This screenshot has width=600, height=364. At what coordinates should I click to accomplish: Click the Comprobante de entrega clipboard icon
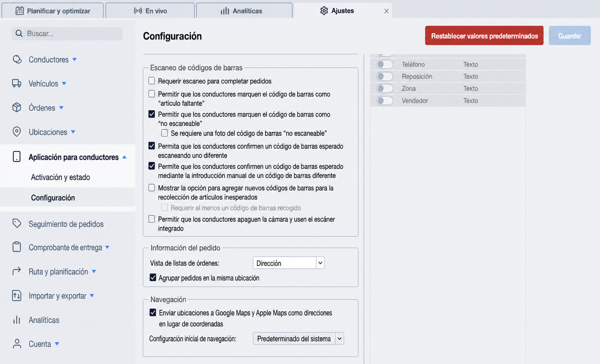click(16, 247)
